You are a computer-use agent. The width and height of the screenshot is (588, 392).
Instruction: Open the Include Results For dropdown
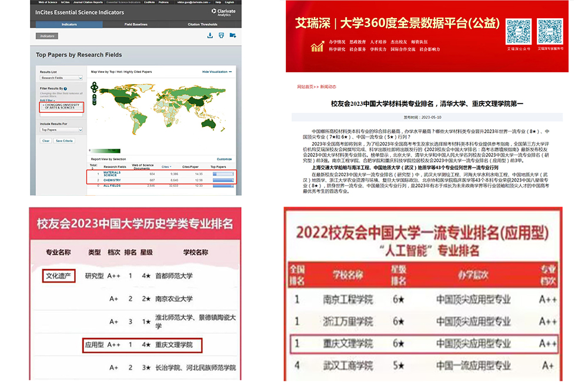click(61, 129)
